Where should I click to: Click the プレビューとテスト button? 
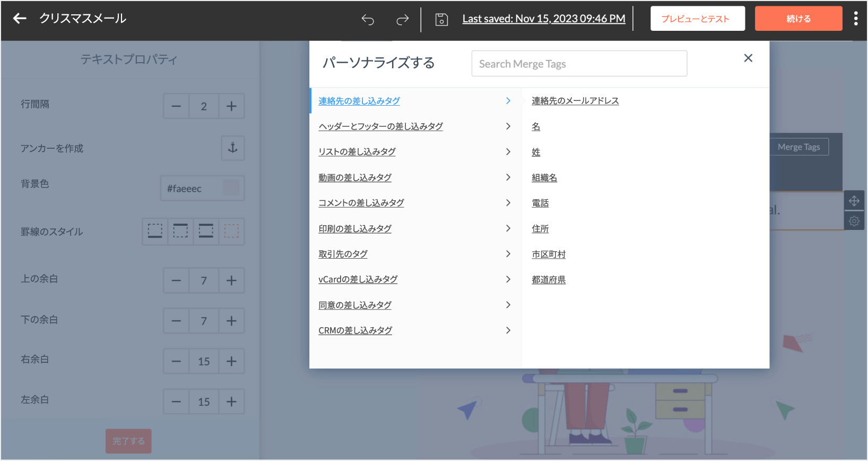[697, 19]
